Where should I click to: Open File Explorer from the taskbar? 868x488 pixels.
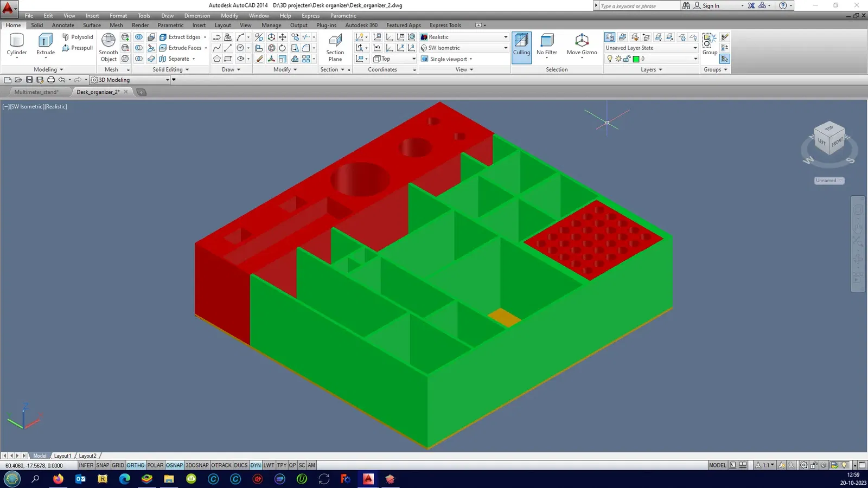[169, 479]
